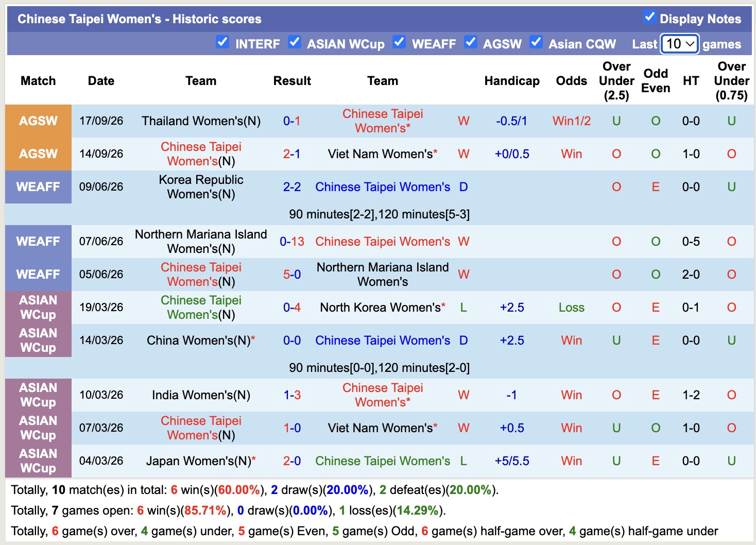The height and width of the screenshot is (545, 756).
Task: Uncheck the AGSW filter checkbox
Action: (x=470, y=42)
